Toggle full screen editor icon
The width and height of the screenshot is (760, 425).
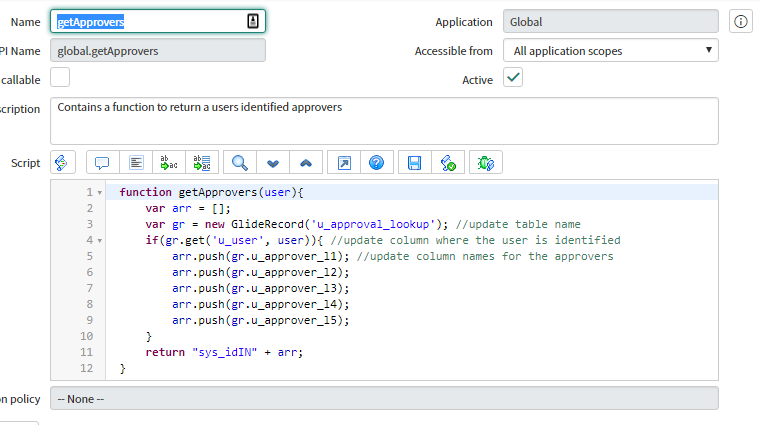click(344, 163)
